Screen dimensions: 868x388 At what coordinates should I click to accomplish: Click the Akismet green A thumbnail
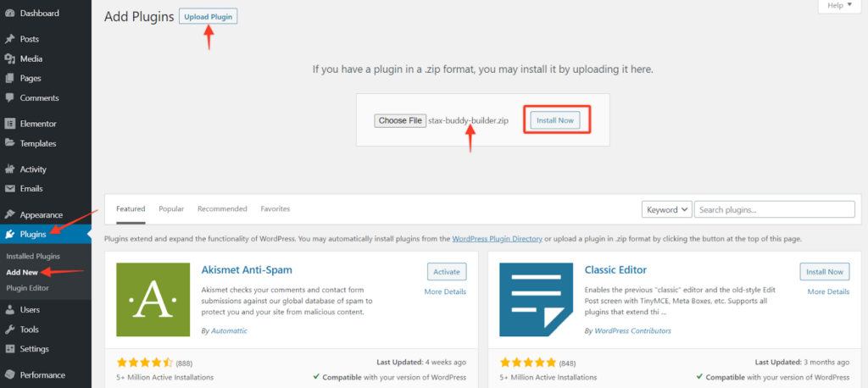click(x=153, y=299)
